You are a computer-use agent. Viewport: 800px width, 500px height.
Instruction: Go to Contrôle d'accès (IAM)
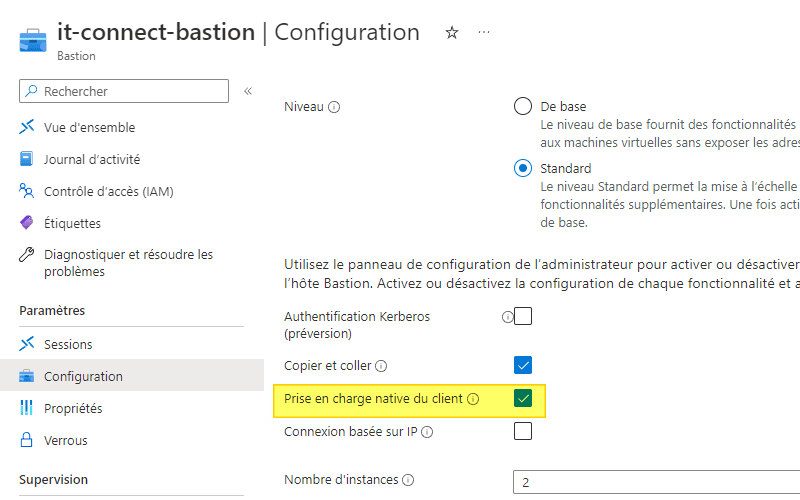[109, 191]
